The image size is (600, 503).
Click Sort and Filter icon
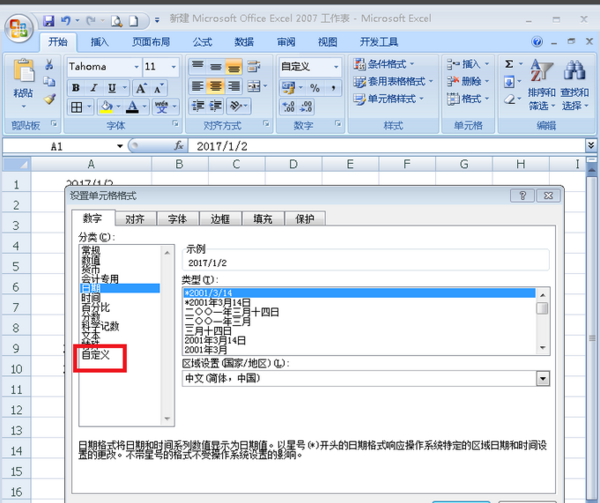tap(541, 72)
